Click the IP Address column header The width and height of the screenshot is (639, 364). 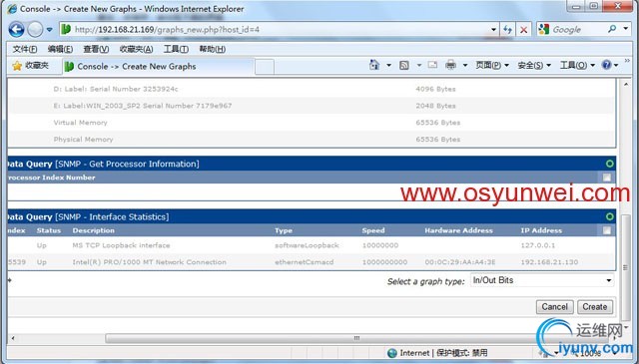(541, 230)
